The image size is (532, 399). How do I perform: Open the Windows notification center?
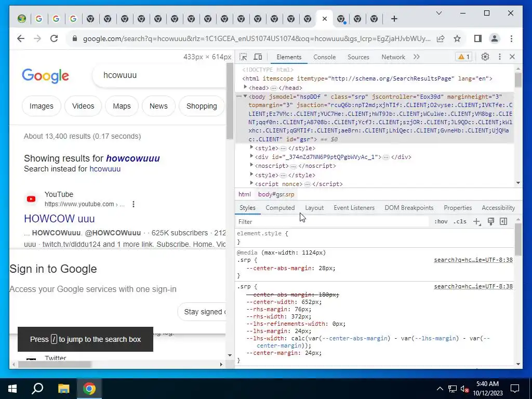515,389
